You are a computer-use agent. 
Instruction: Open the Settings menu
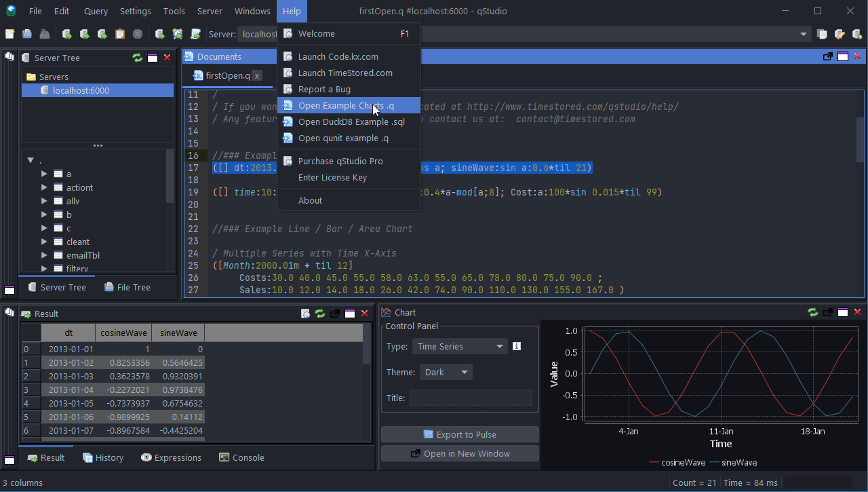135,11
